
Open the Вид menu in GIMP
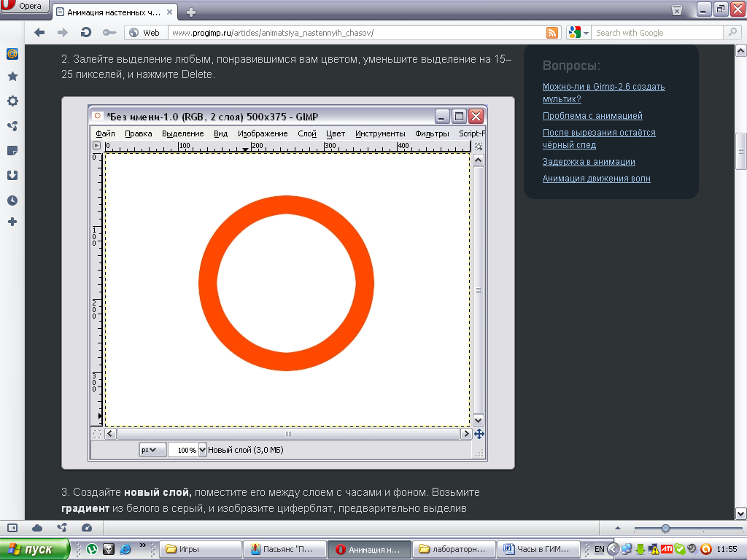(220, 133)
